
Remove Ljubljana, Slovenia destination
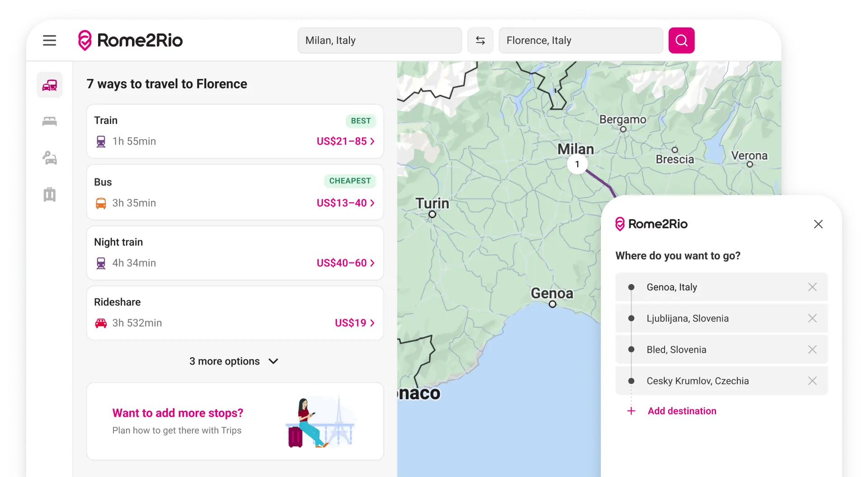[812, 318]
